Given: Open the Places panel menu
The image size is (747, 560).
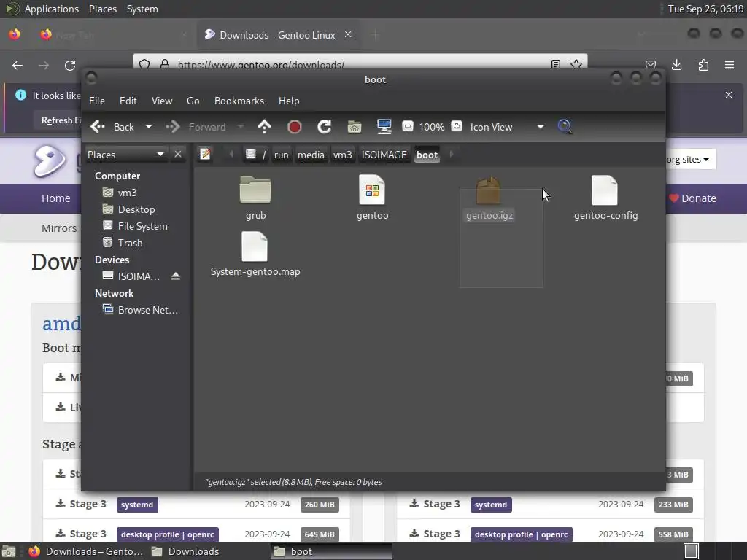Looking at the screenshot, I should pyautogui.click(x=102, y=9).
